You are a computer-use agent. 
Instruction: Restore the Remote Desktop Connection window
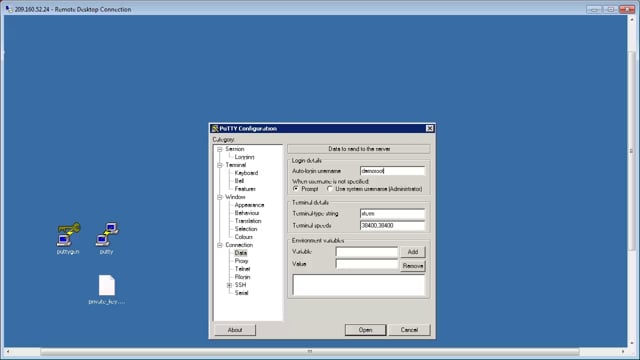pyautogui.click(x=611, y=9)
